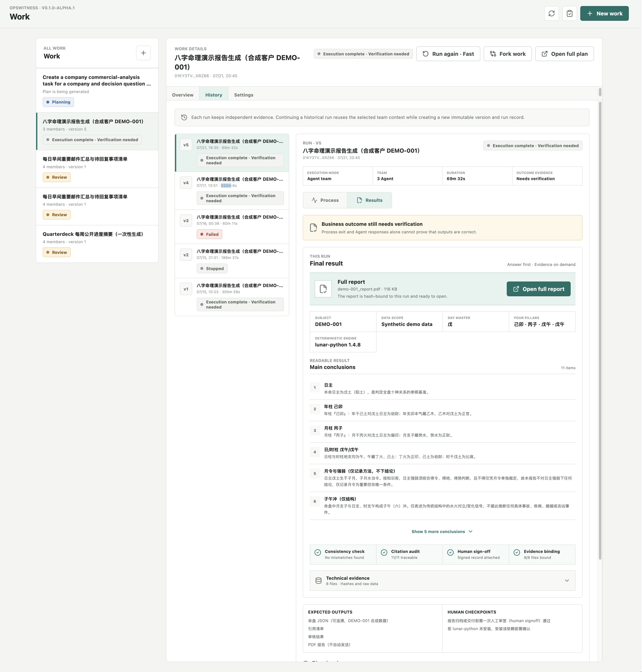Click the Process activity pulse icon
Image resolution: width=642 pixels, height=672 pixels.
click(315, 200)
